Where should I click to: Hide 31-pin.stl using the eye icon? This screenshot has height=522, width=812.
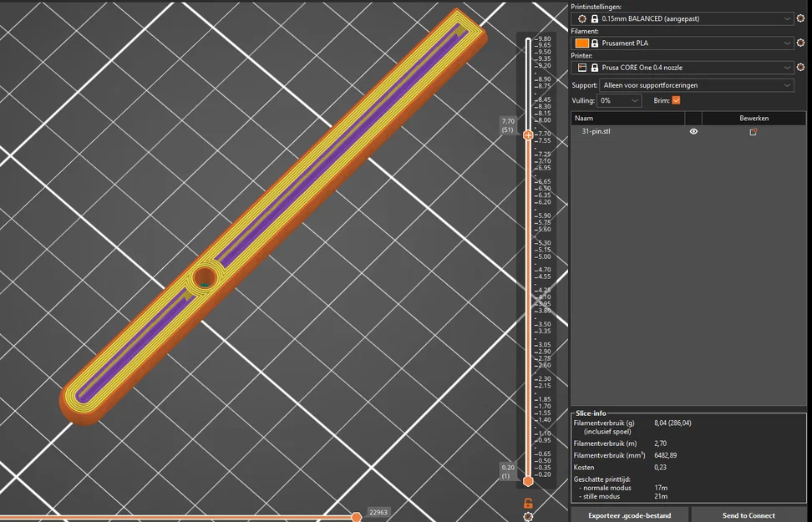pyautogui.click(x=693, y=131)
